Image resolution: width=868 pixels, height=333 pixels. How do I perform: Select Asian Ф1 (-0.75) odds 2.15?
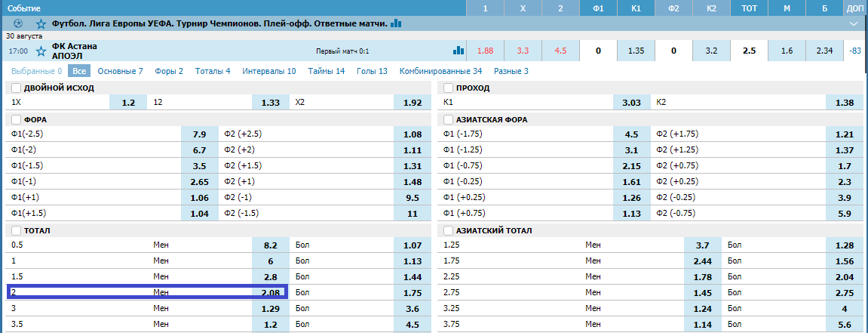point(632,165)
